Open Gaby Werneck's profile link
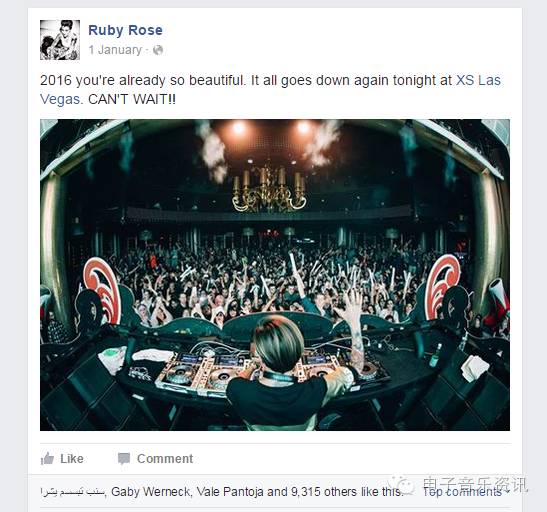Image resolution: width=547 pixels, height=512 pixels. click(151, 492)
